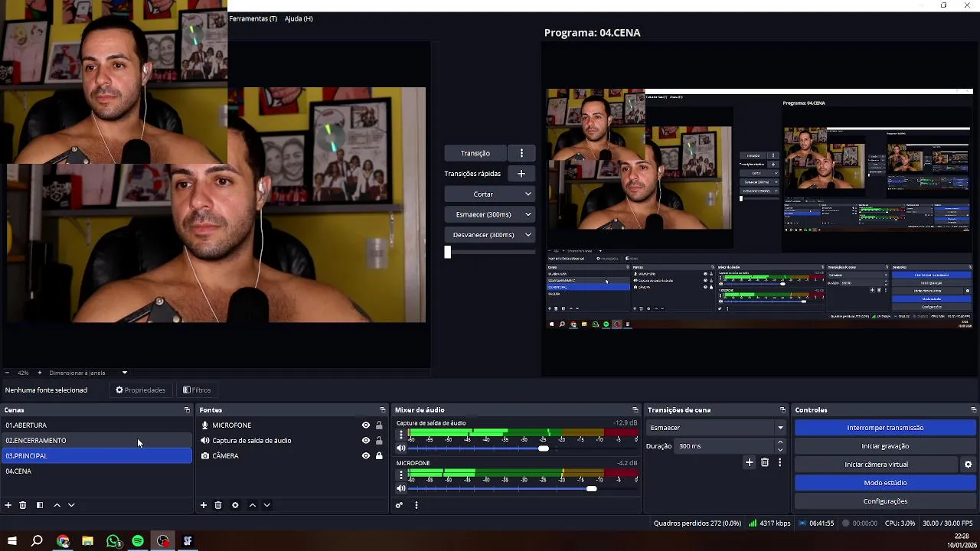Adjust MICROFONE volume slider

(591, 488)
